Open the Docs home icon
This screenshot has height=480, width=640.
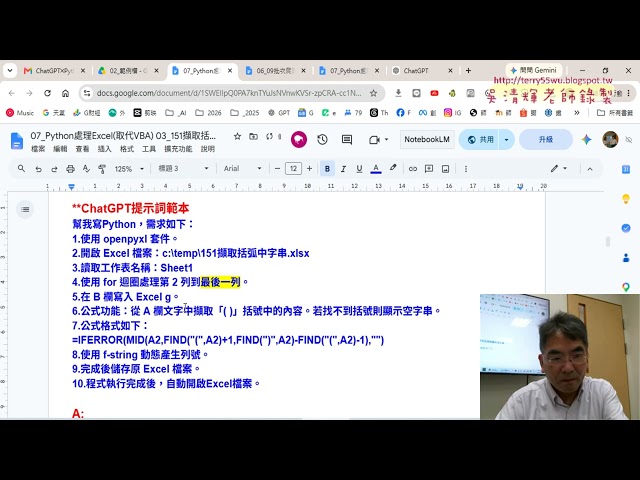click(17, 141)
